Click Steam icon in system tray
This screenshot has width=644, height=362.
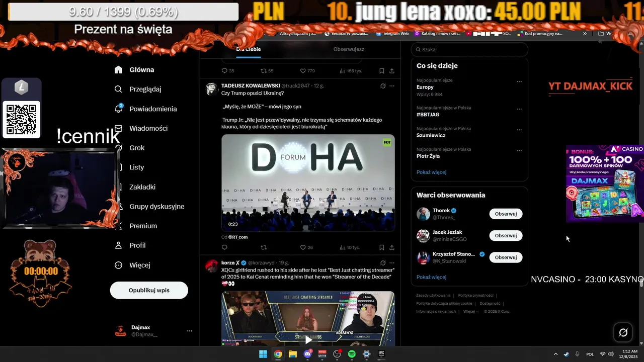click(566, 354)
